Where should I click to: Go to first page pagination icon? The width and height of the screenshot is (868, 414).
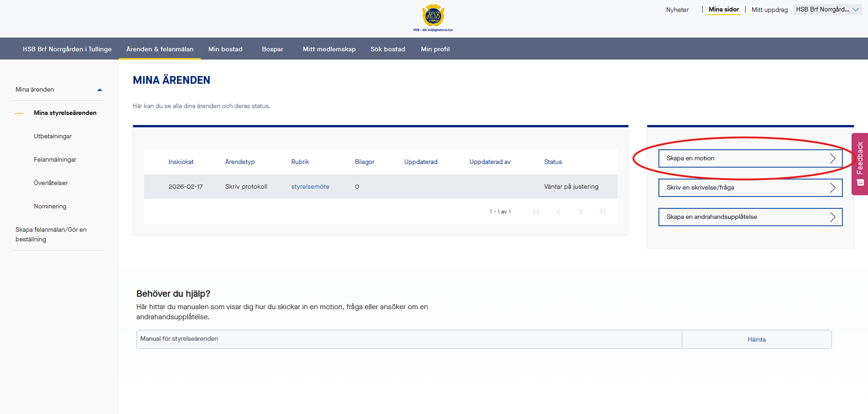point(537,212)
